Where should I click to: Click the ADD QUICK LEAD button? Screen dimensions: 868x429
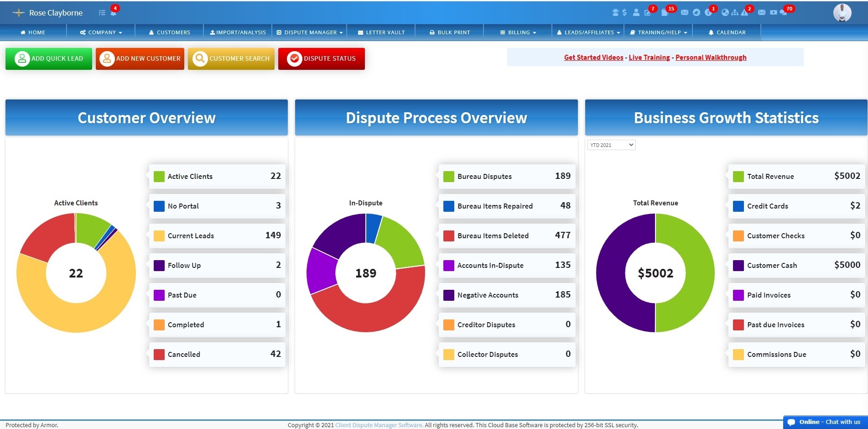[x=49, y=58]
